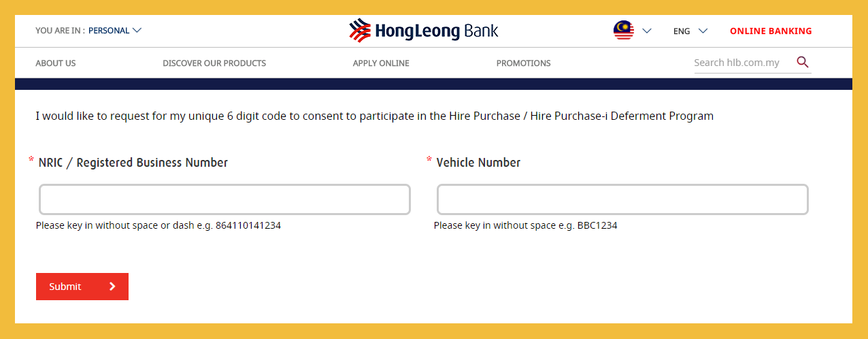Click the Hong Leong Bank logo emblem
This screenshot has height=339, width=868.
[360, 31]
